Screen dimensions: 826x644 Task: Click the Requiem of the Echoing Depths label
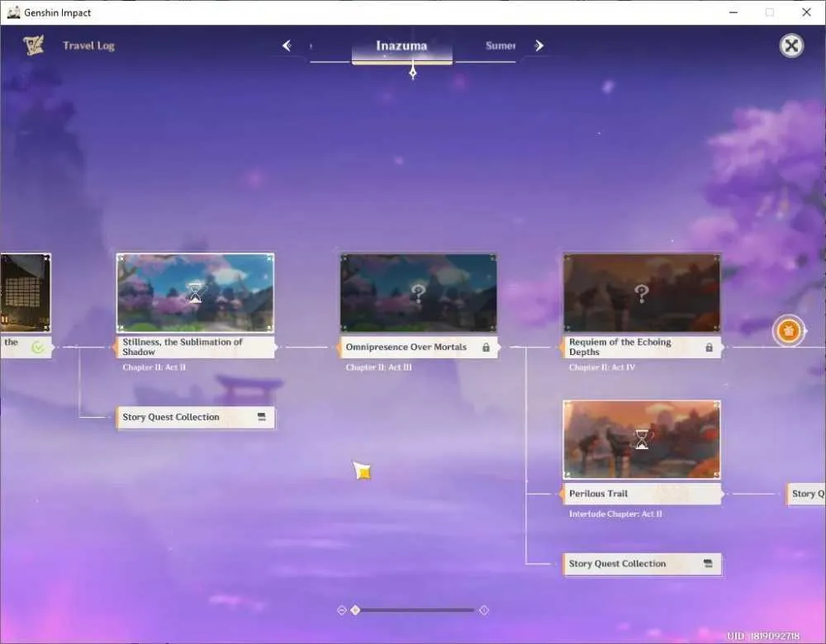(642, 347)
